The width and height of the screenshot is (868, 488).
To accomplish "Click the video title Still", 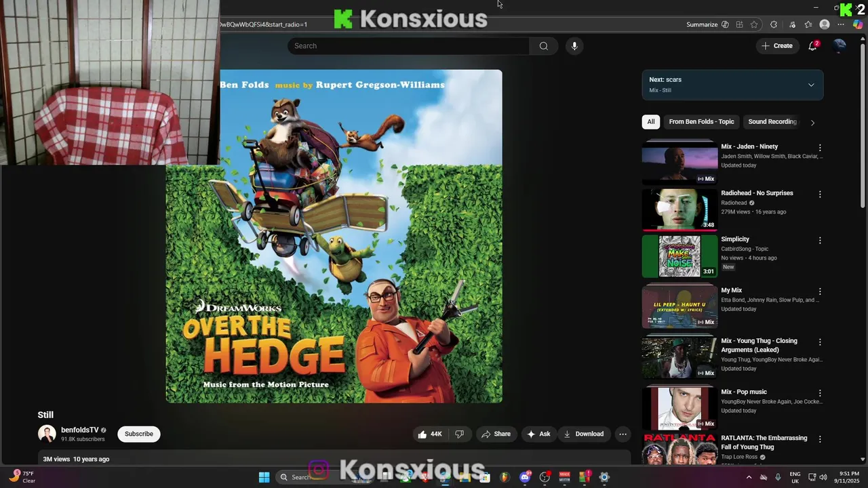I will coord(45,415).
